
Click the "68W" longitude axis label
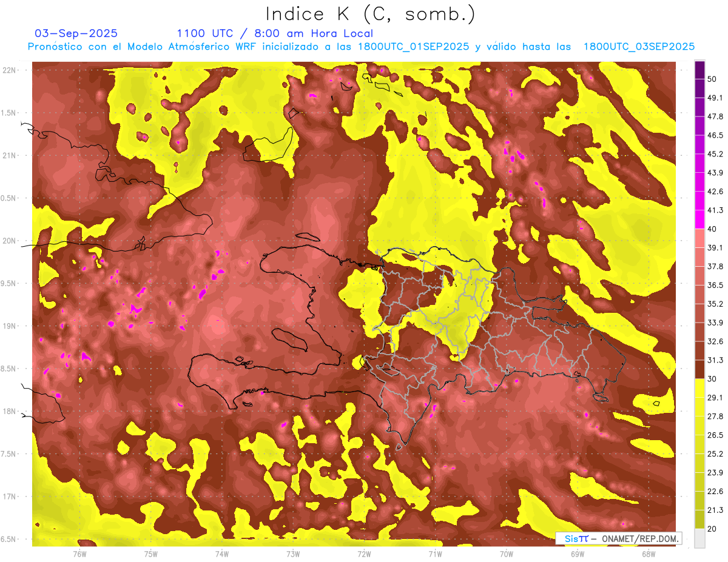pos(649,554)
